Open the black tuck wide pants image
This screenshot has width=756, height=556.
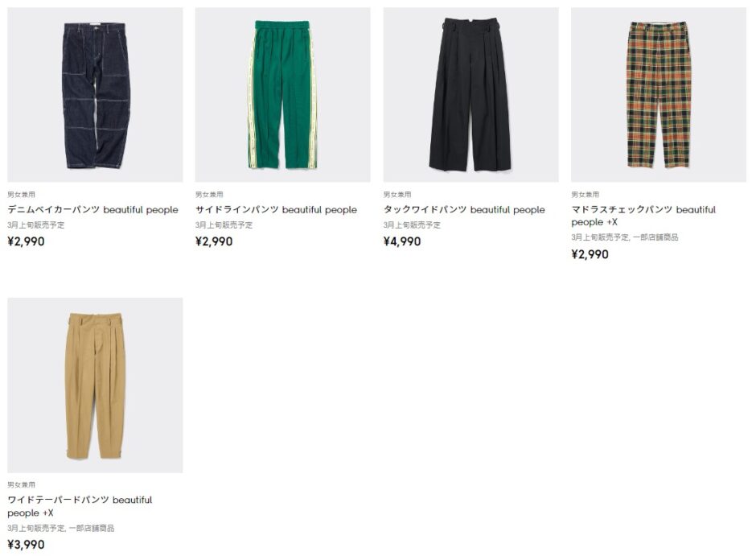pyautogui.click(x=470, y=95)
